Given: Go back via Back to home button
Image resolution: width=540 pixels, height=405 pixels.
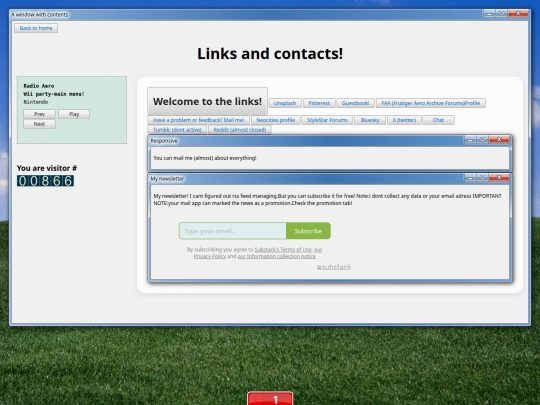Looking at the screenshot, I should click(x=36, y=28).
